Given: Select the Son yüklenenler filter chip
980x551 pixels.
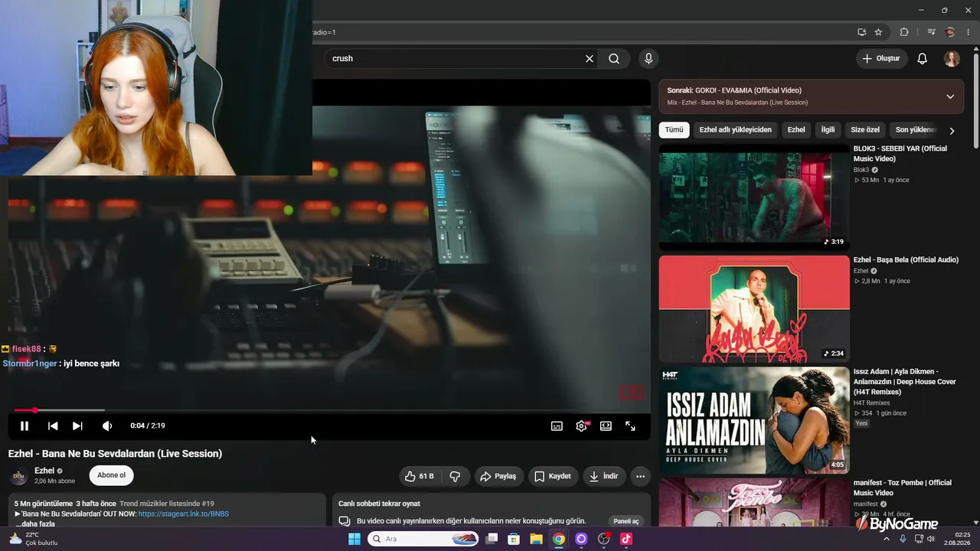Looking at the screenshot, I should [x=915, y=130].
